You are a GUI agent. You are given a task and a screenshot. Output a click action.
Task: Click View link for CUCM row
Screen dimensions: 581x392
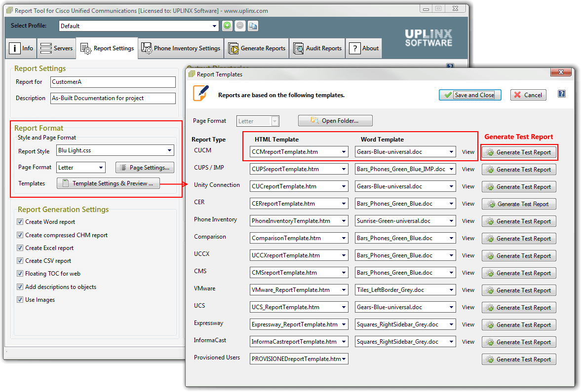(x=468, y=152)
